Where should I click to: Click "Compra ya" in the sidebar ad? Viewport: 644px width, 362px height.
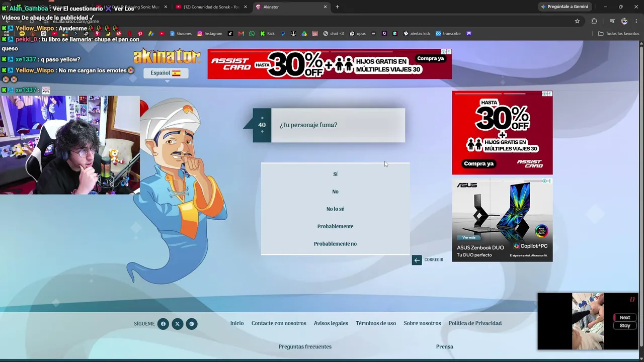[479, 163]
